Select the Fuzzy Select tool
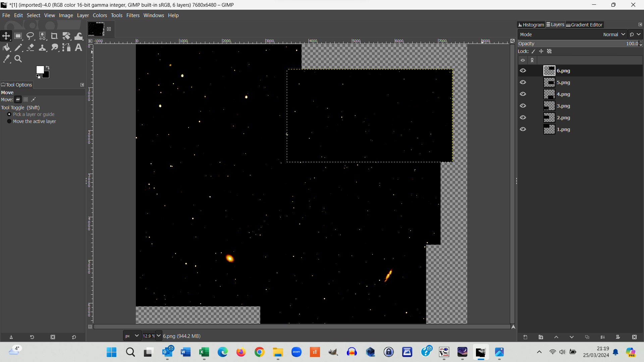Viewport: 644px width, 362px height. click(42, 36)
